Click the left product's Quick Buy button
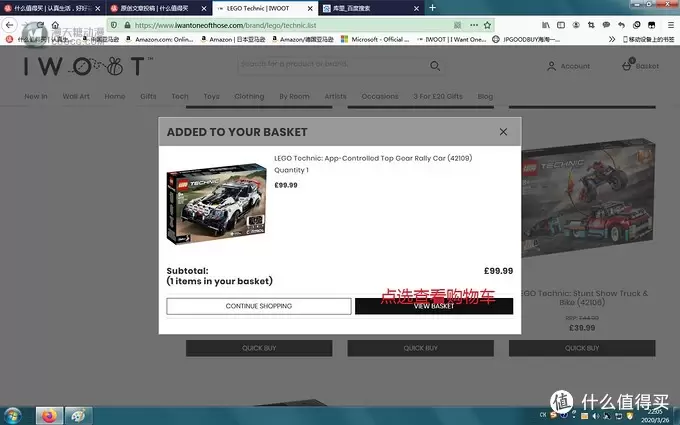Viewport: 680px width, 425px height. (259, 348)
